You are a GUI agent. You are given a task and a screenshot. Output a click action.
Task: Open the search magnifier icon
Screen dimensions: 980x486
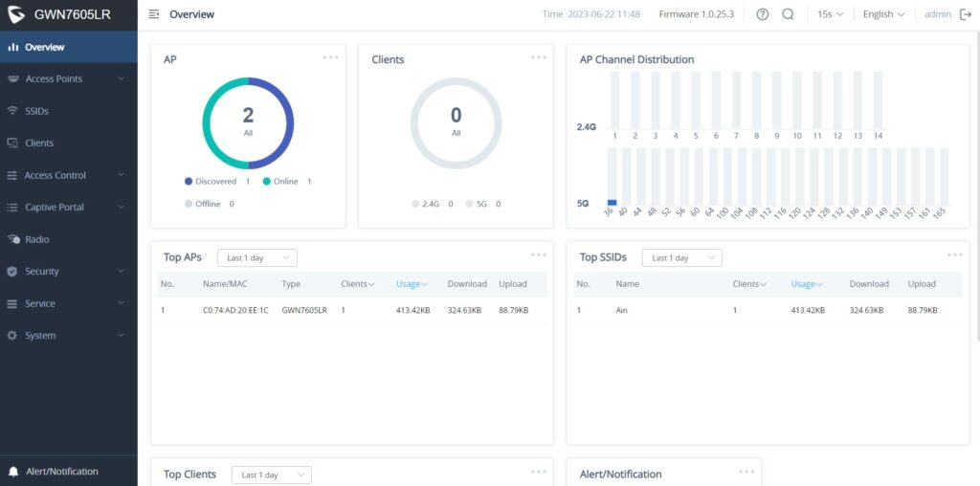click(x=789, y=14)
